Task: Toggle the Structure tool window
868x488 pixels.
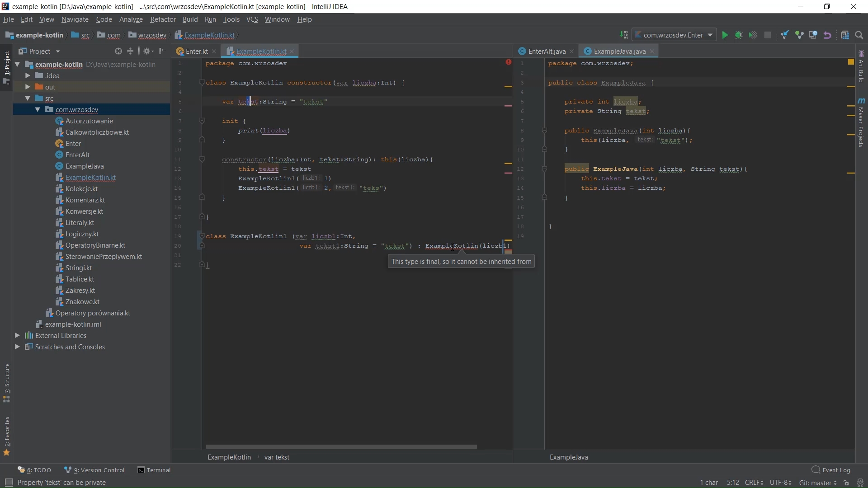Action: [7, 382]
